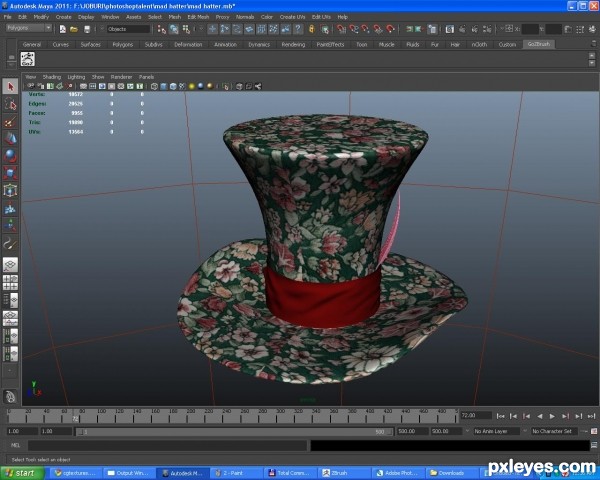Image resolution: width=600 pixels, height=480 pixels.
Task: Open the No Anim Layer dropdown
Action: pyautogui.click(x=496, y=431)
